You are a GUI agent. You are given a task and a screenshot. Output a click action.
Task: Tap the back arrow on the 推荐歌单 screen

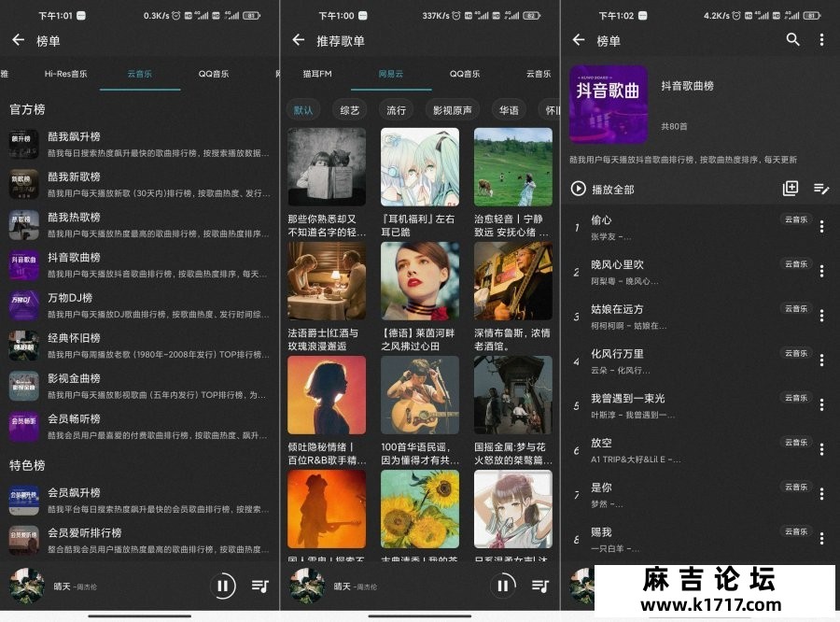click(x=299, y=39)
